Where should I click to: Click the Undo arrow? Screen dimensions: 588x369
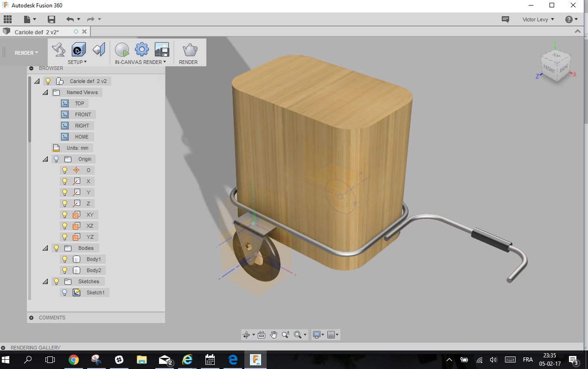click(70, 19)
